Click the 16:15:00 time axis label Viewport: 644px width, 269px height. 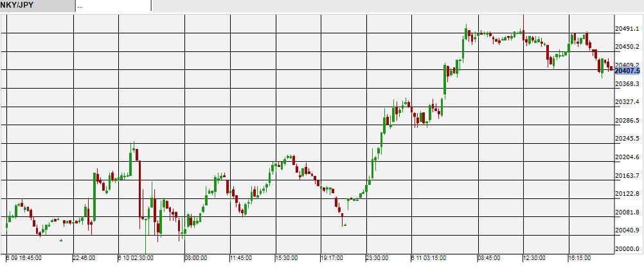[580, 258]
